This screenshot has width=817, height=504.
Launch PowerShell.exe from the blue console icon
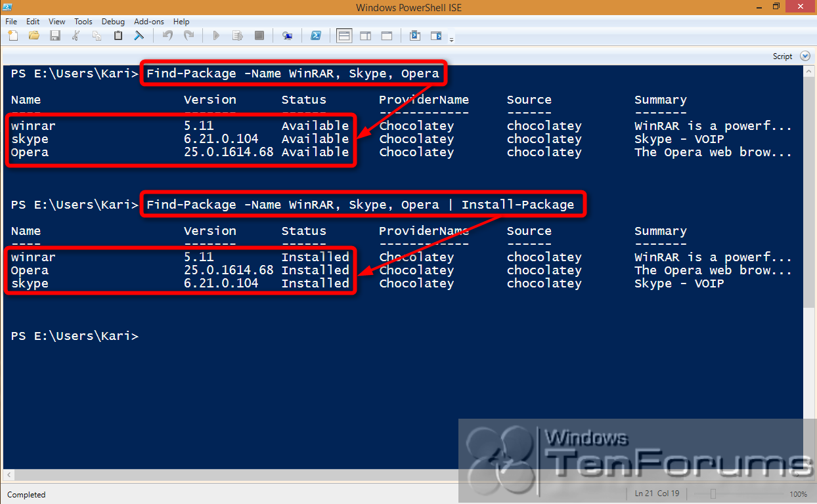coord(316,35)
